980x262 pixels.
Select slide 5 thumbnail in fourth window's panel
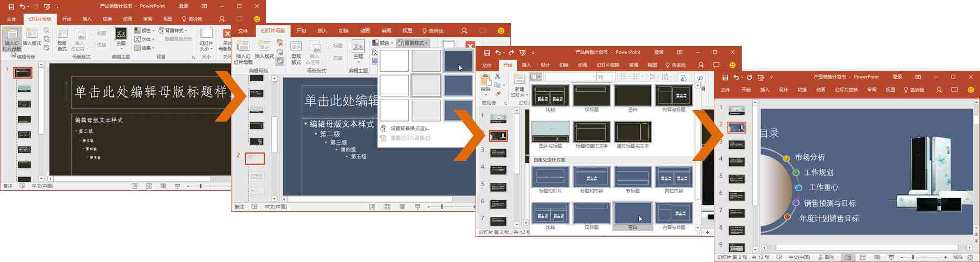[736, 179]
